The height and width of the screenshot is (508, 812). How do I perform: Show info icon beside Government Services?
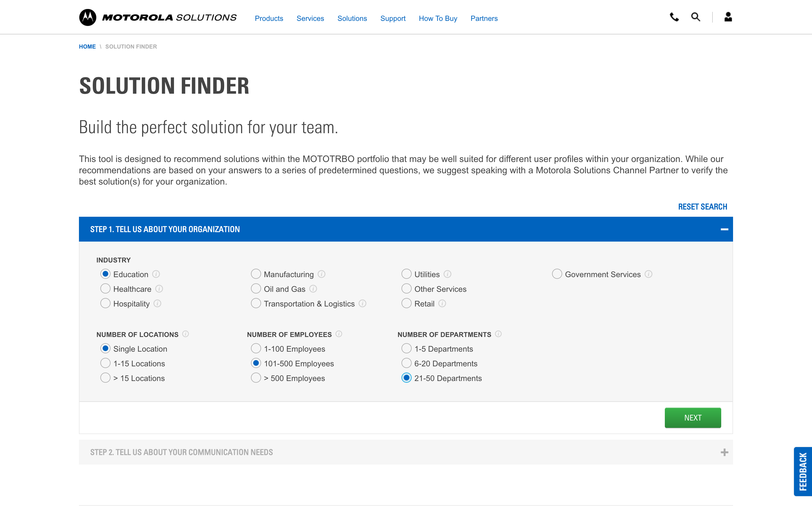coord(648,274)
